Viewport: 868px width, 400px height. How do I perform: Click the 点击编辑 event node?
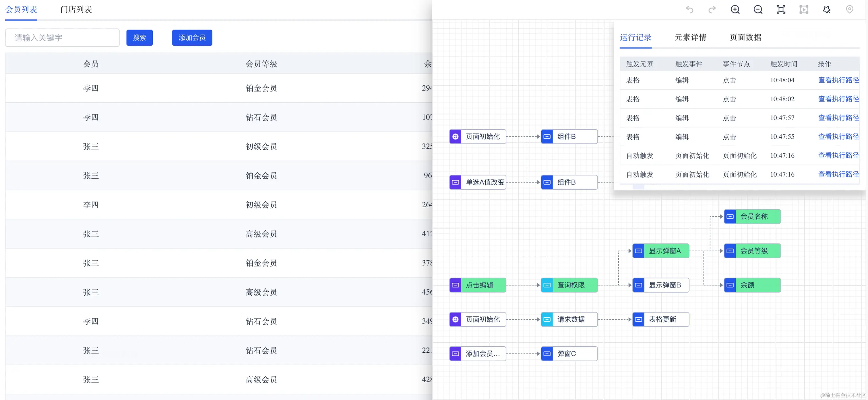(x=478, y=285)
